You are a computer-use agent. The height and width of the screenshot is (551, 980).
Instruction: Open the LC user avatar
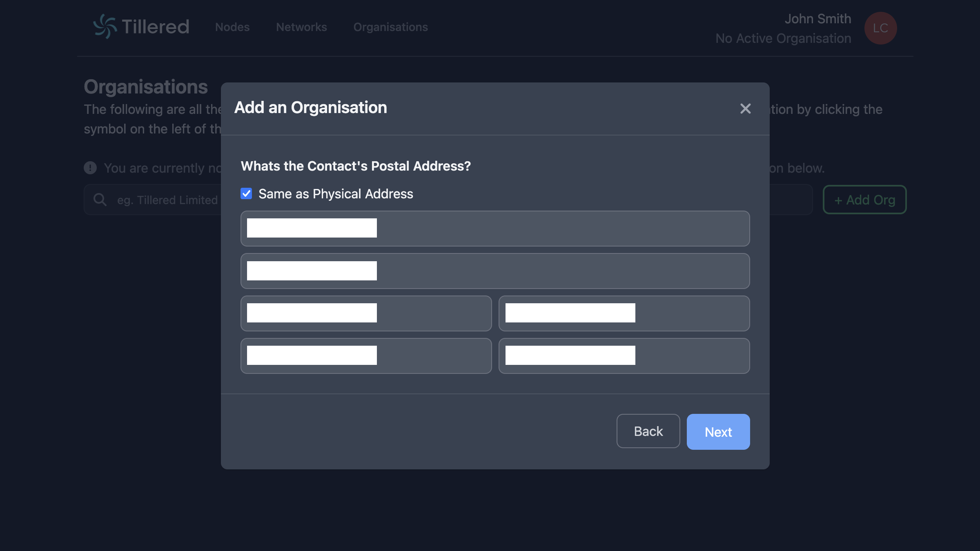coord(880,28)
